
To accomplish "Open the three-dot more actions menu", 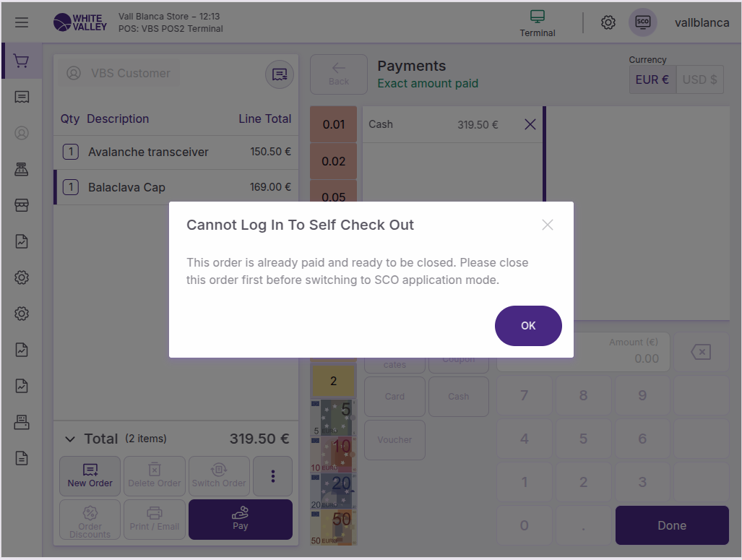I will pos(272,475).
